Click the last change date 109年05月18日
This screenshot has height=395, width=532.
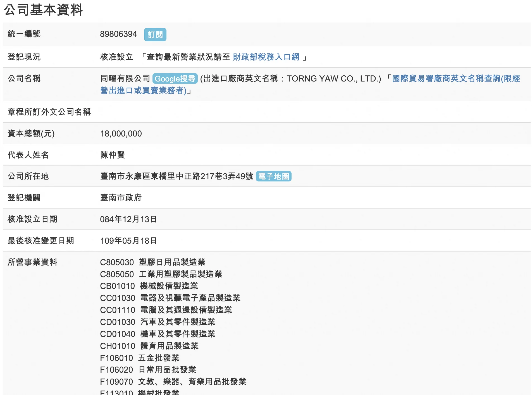(x=128, y=241)
